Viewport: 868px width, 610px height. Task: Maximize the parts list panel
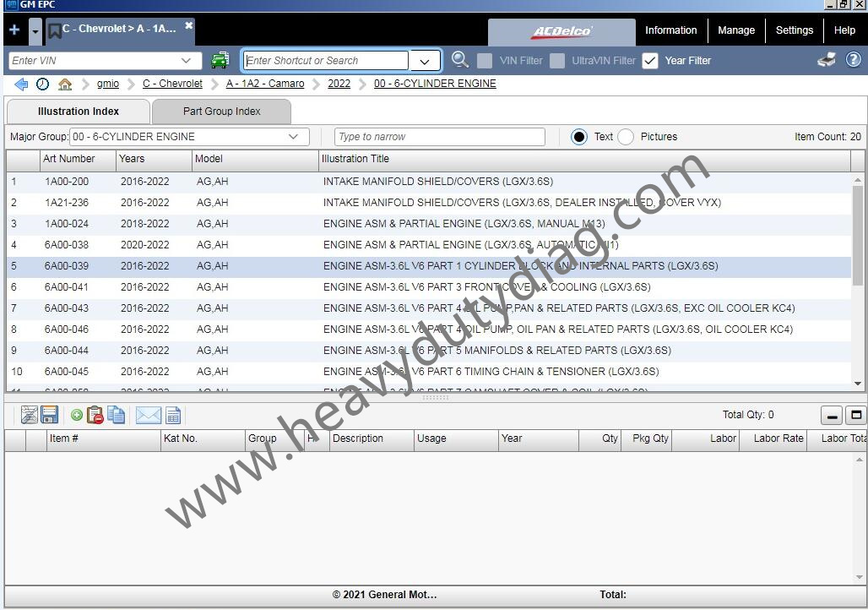pos(856,416)
